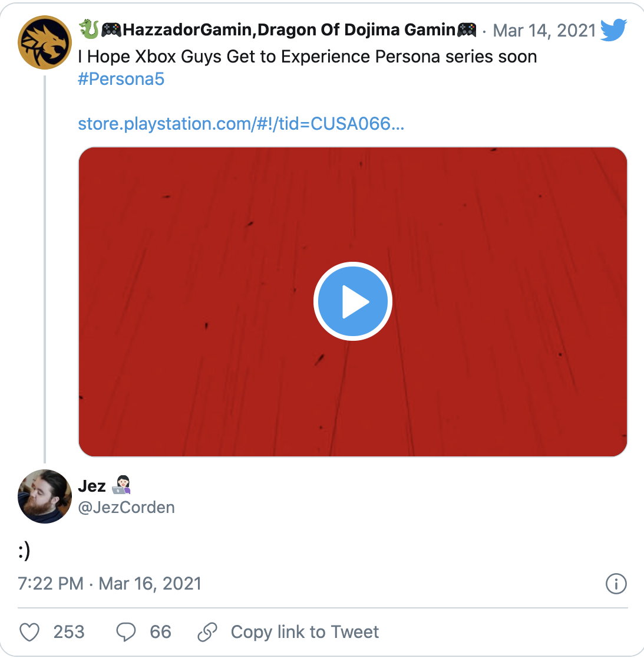Viewport: 644px width, 658px height.
Task: Play the embedded red video
Action: pos(352,301)
